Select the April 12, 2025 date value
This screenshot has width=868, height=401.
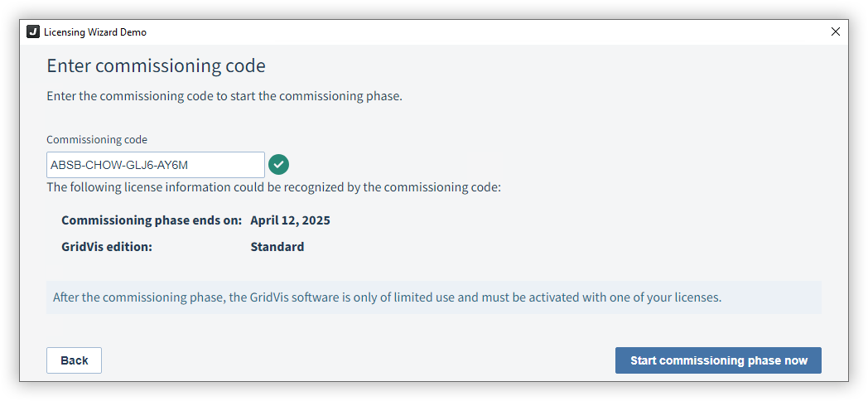[x=290, y=220]
